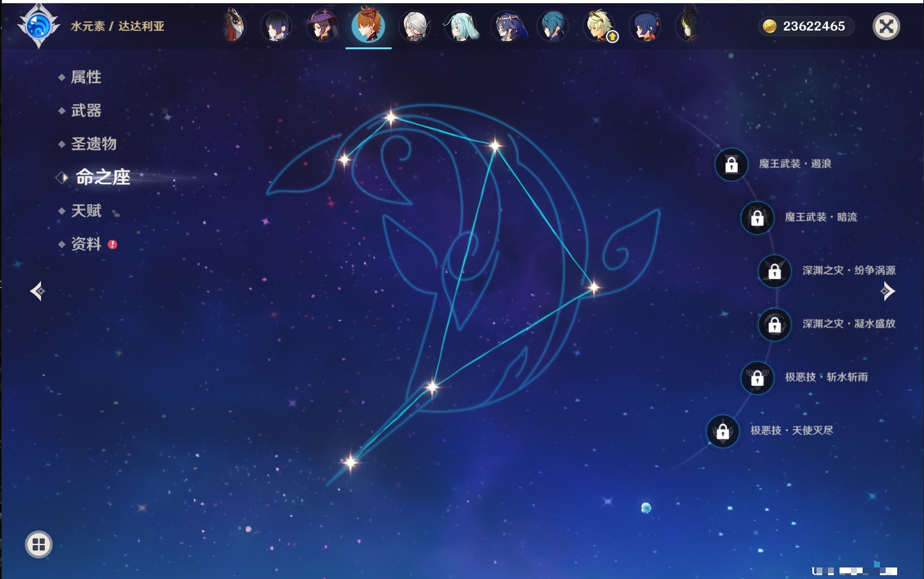The width and height of the screenshot is (924, 579).
Task: Open the grid menu icon at bottom-left
Action: (38, 544)
